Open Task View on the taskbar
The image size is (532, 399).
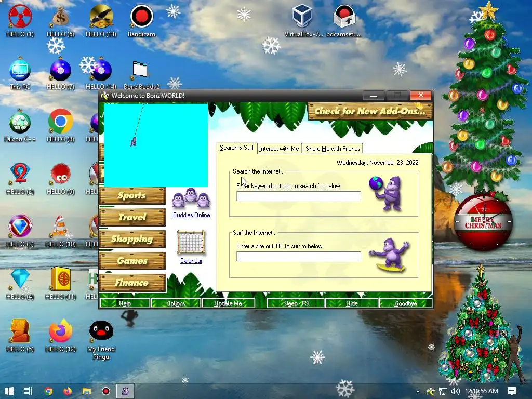[28, 391]
